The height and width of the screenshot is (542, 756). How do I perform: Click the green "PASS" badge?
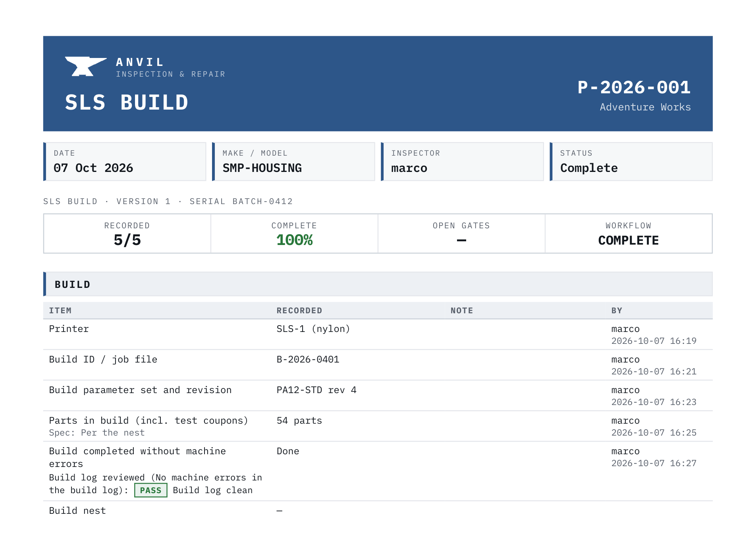tap(151, 490)
